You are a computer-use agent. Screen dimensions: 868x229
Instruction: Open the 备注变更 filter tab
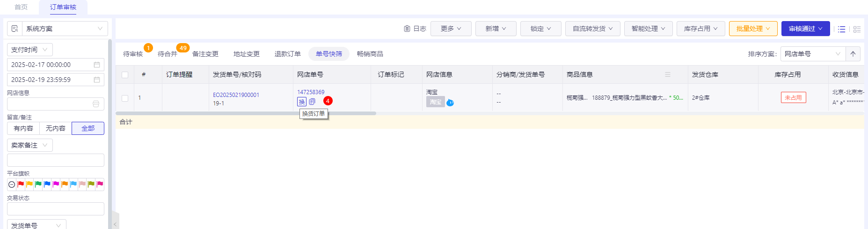click(205, 54)
